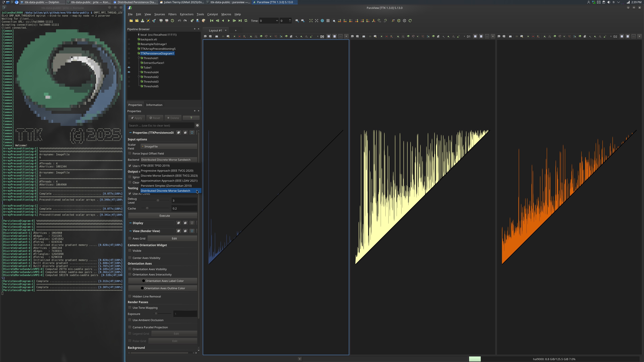Apply isometric view icon
This screenshot has height=362, width=644.
point(374,21)
